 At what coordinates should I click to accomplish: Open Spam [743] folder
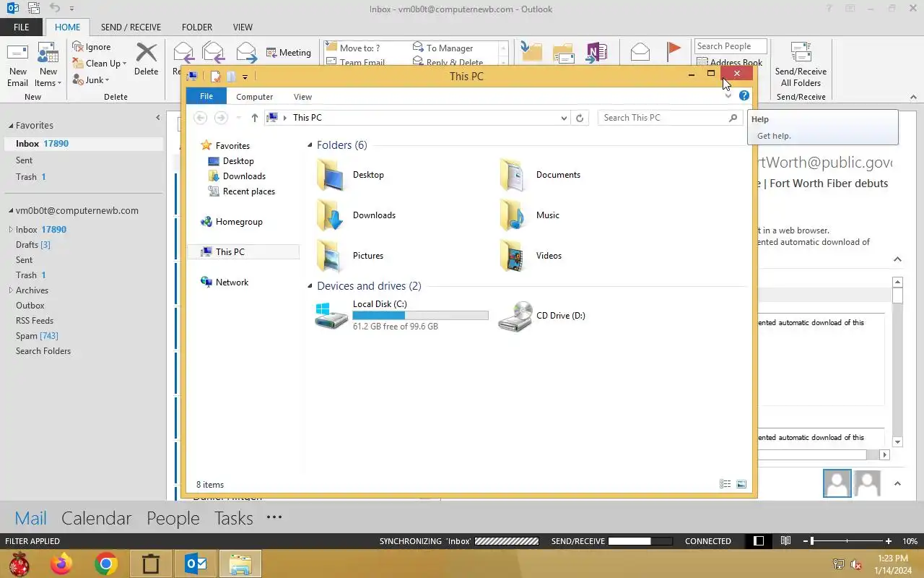(x=37, y=336)
